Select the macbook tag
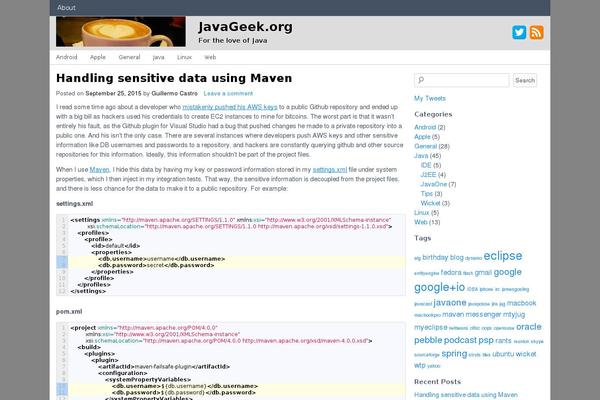 click(x=521, y=303)
